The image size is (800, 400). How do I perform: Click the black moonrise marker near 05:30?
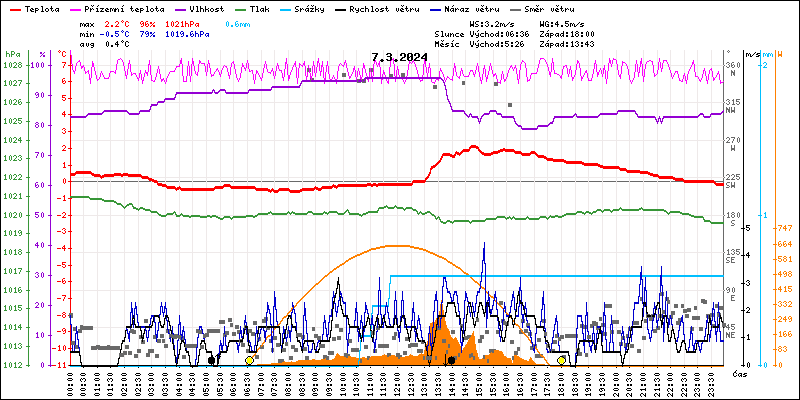pos(211,360)
